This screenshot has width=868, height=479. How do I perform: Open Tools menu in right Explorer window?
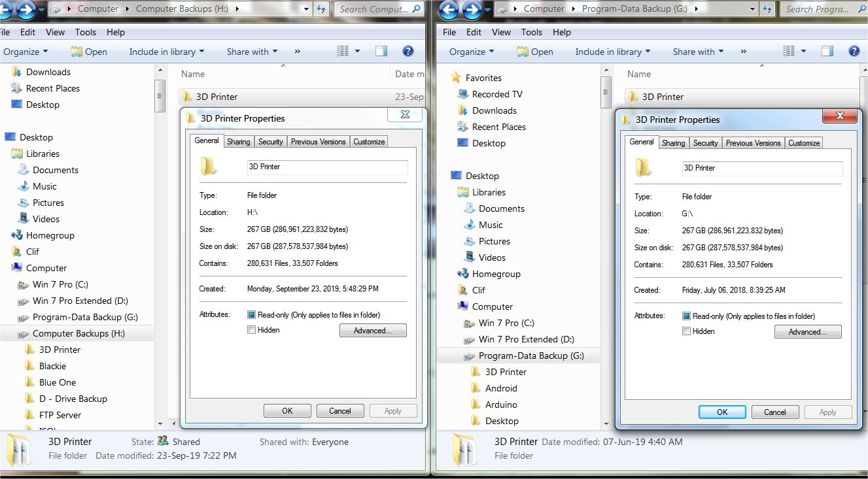point(531,32)
